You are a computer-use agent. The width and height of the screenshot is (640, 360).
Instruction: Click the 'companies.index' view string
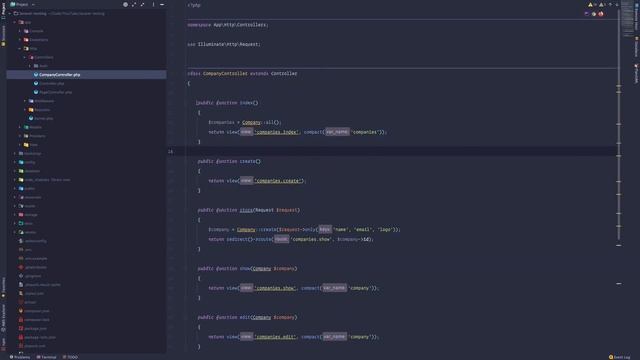[276, 132]
